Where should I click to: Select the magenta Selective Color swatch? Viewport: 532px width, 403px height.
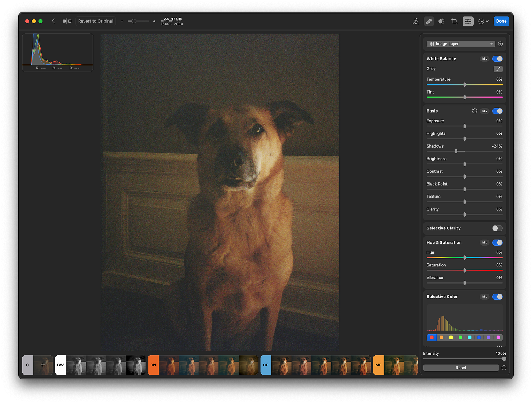coord(498,338)
